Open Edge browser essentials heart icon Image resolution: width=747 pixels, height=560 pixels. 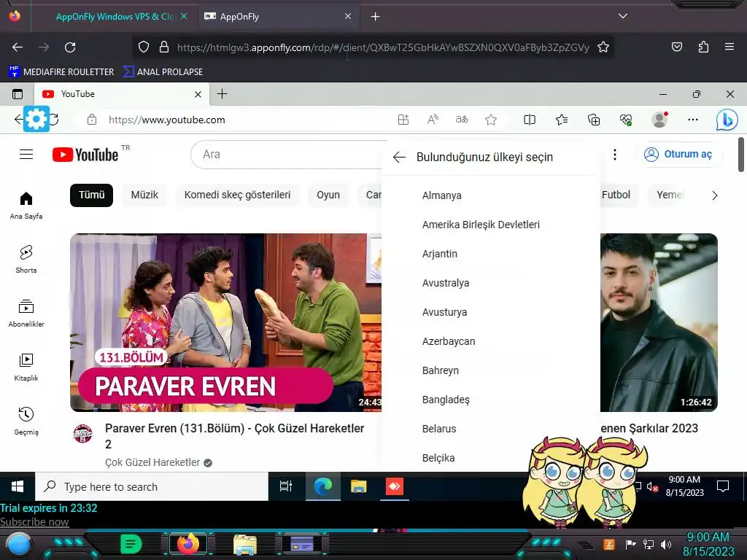626,120
